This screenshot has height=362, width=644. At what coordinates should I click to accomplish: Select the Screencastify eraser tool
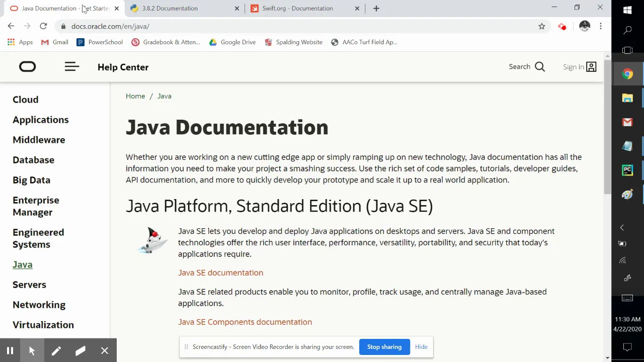[80, 350]
